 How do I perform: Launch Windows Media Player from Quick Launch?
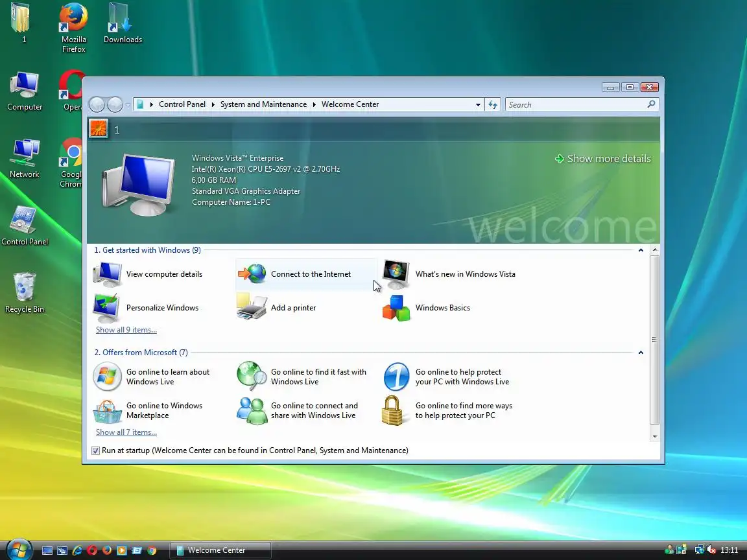point(121,550)
